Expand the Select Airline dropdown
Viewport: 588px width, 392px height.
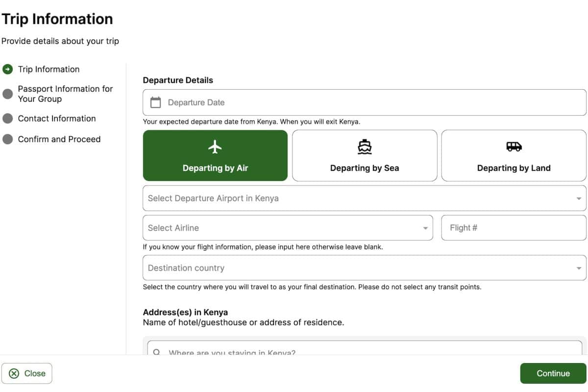[288, 228]
